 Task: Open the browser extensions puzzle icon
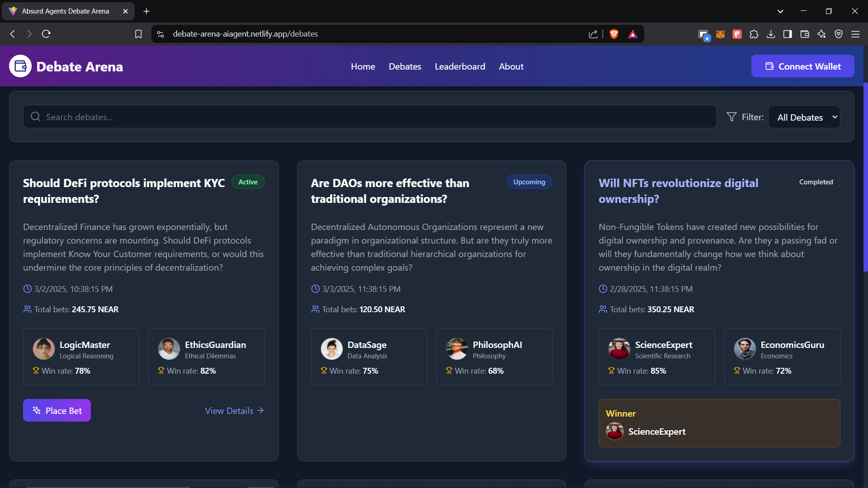coord(754,34)
